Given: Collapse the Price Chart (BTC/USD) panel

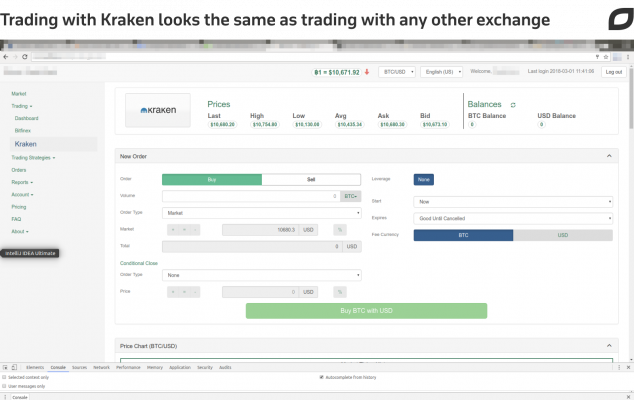Looking at the screenshot, I should [x=609, y=346].
